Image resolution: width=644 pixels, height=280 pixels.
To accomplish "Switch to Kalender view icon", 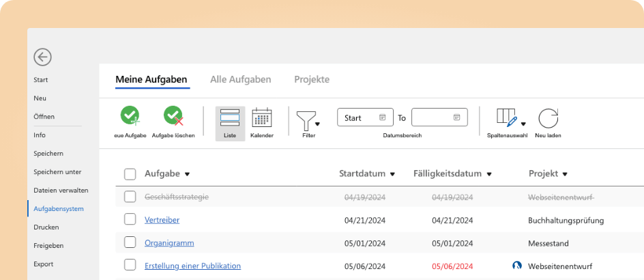I will pyautogui.click(x=262, y=117).
